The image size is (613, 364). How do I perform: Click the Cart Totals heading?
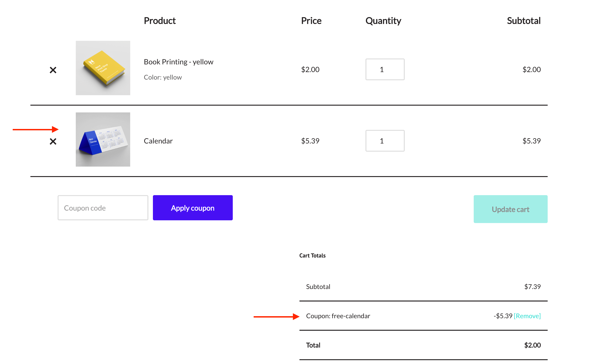point(312,256)
